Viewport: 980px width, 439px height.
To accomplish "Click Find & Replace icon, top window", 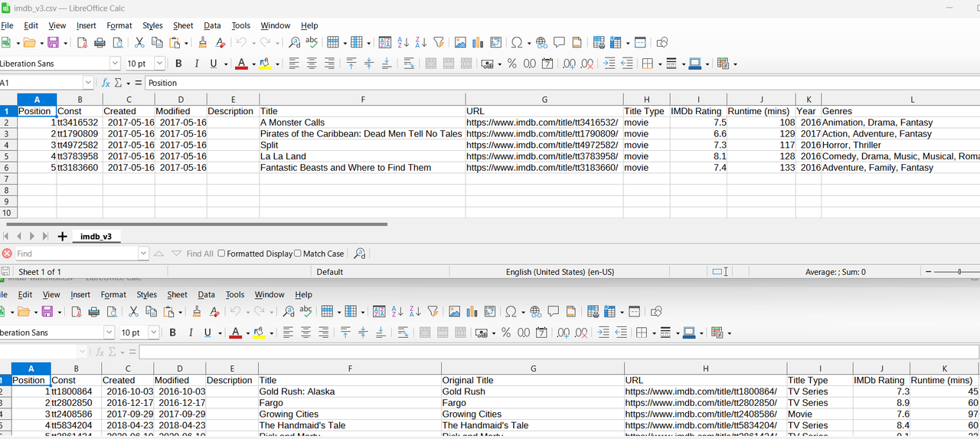I will 293,42.
